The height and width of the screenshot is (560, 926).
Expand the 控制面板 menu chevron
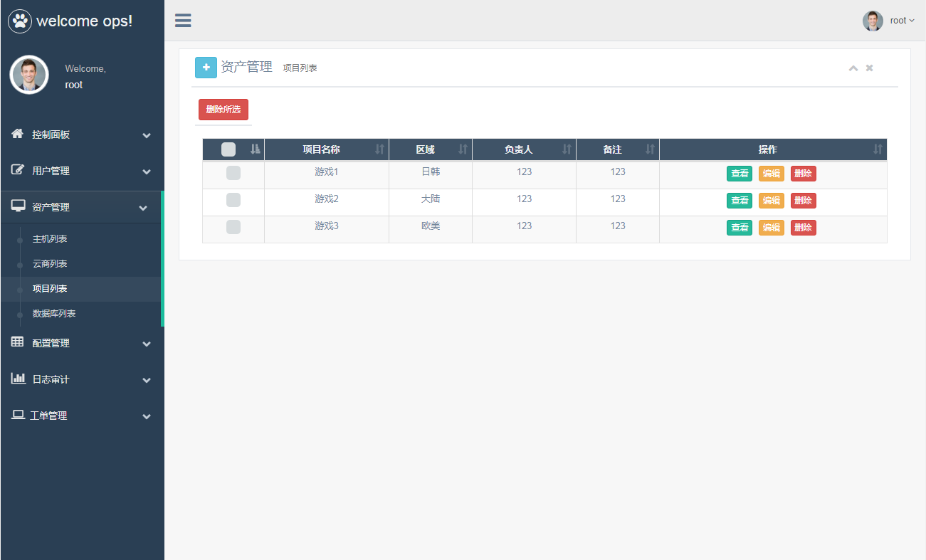pyautogui.click(x=147, y=136)
